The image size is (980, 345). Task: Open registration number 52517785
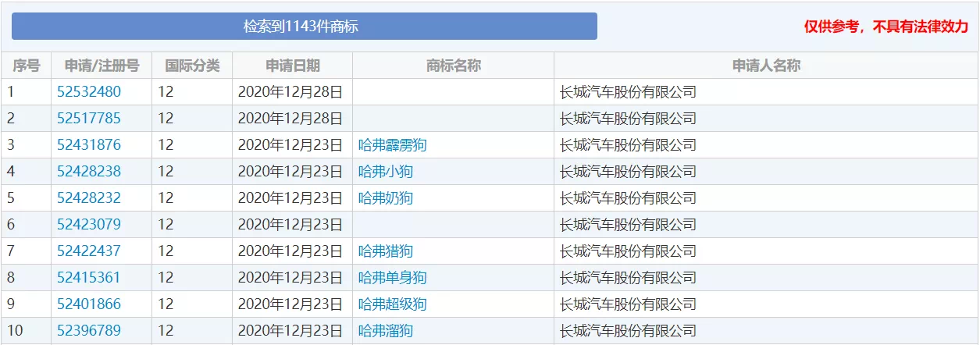[89, 119]
